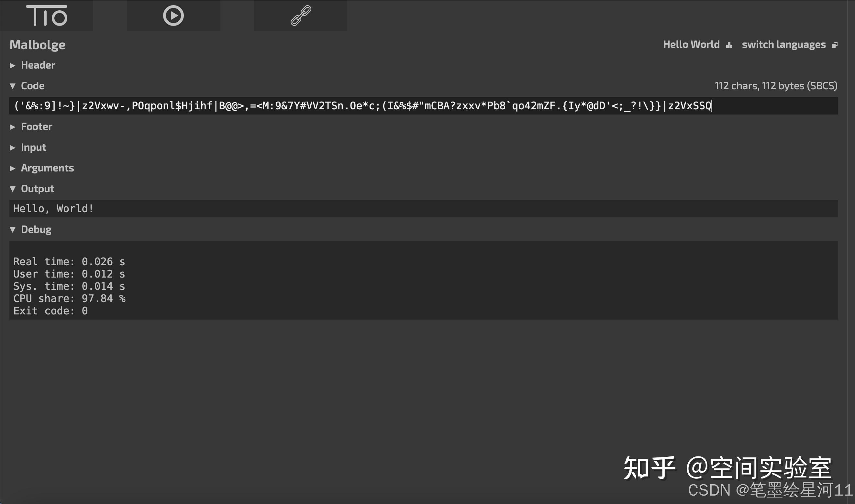
Task: Open the switch languages page
Action: click(x=784, y=45)
